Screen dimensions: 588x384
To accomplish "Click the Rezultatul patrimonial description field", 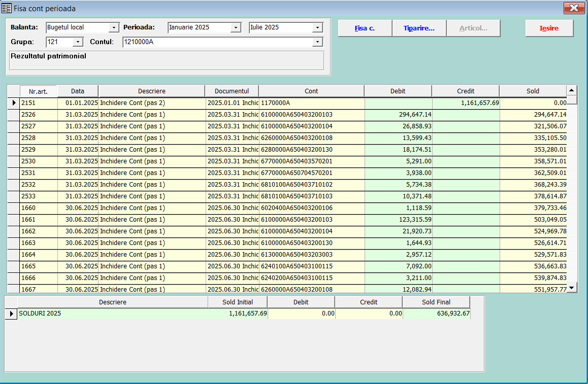I will (167, 60).
